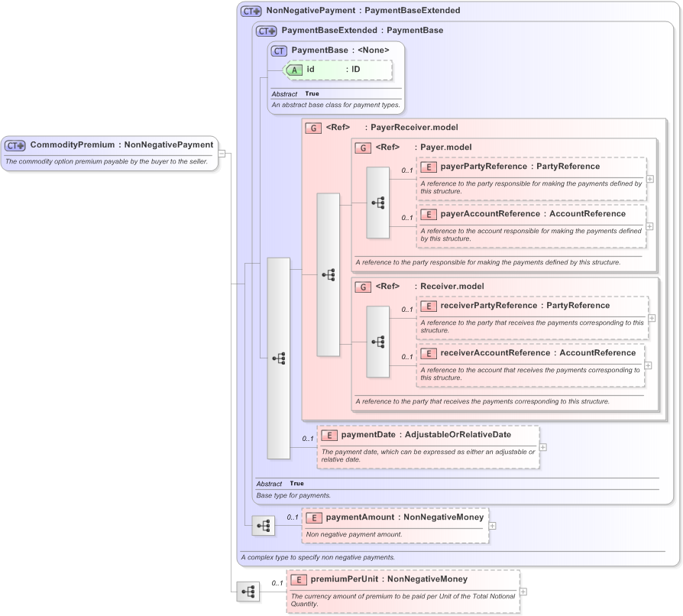This screenshot has width=683, height=616.
Task: Click the sequence icon inside PayerReceiver.model
Action: (x=328, y=274)
